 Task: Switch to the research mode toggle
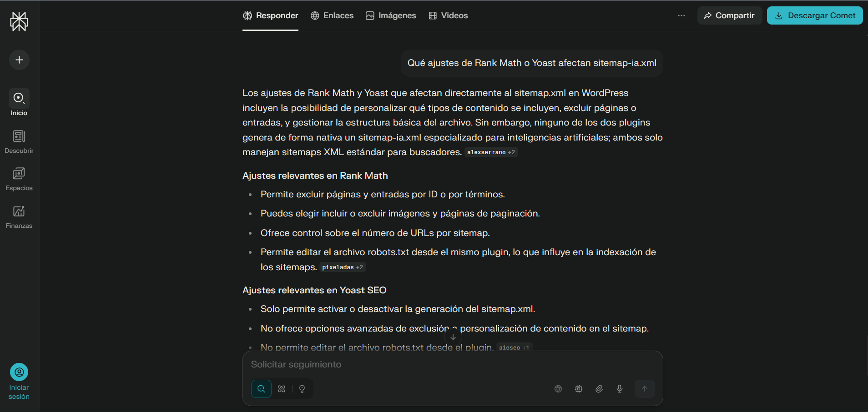(x=282, y=389)
